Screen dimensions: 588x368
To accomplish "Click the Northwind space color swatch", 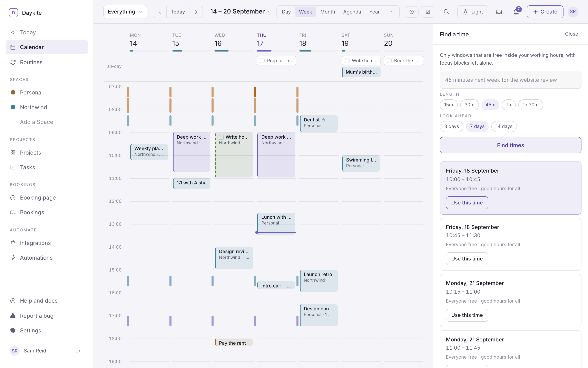I will pos(13,107).
